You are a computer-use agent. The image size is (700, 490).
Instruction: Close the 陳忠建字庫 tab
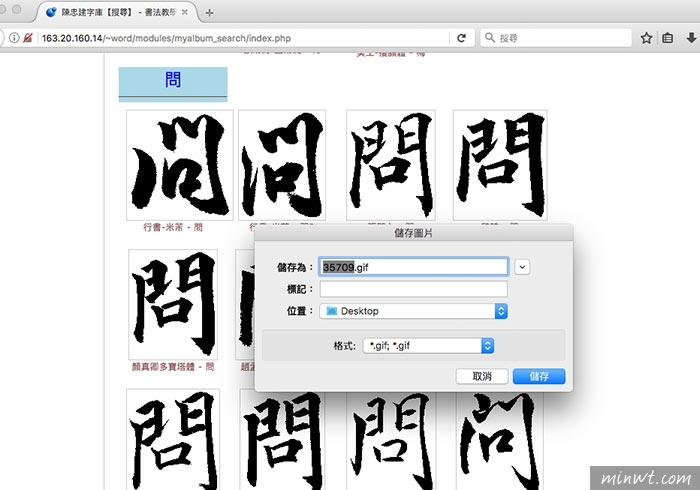pyautogui.click(x=184, y=12)
